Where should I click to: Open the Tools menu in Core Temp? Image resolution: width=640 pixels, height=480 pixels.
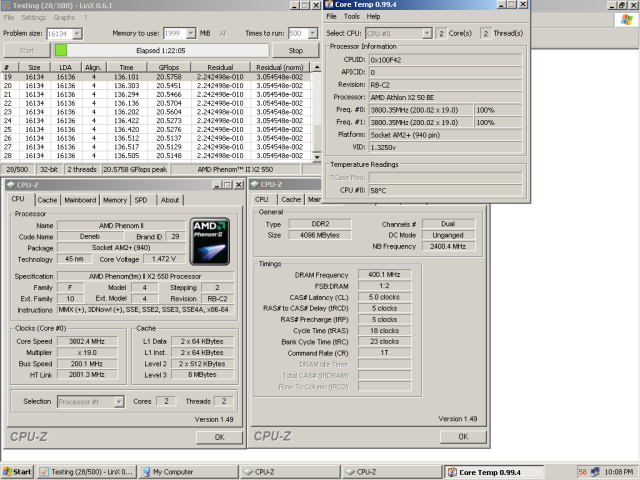(x=352, y=17)
